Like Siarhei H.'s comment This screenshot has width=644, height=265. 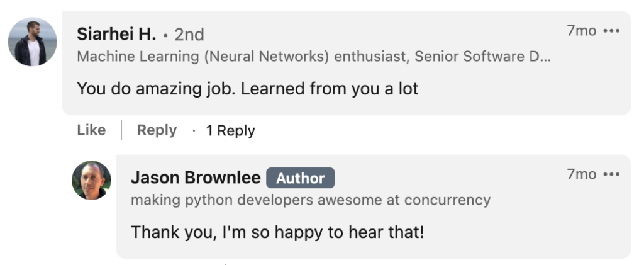[x=91, y=130]
